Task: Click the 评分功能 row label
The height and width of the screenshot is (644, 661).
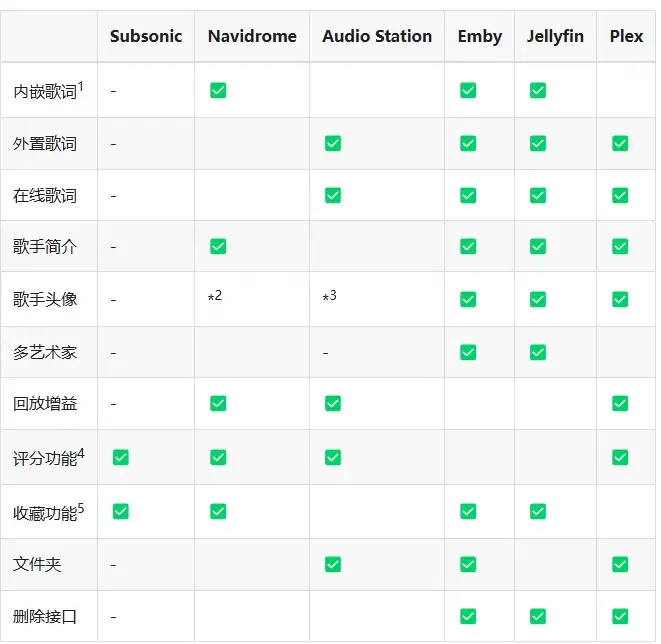Action: click(45, 459)
